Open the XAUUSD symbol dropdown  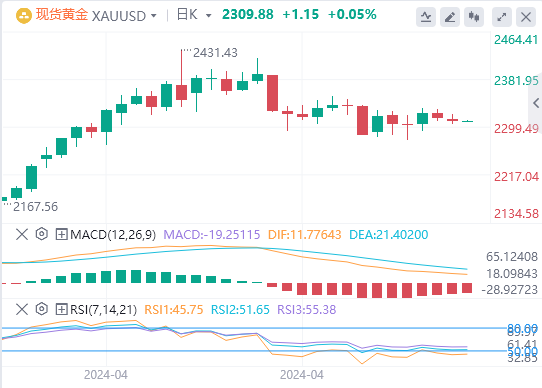153,16
